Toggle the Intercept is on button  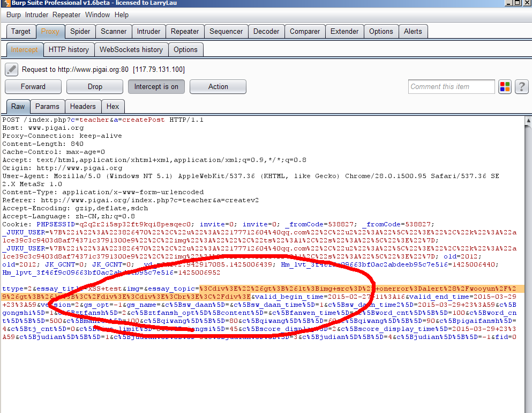tap(156, 86)
